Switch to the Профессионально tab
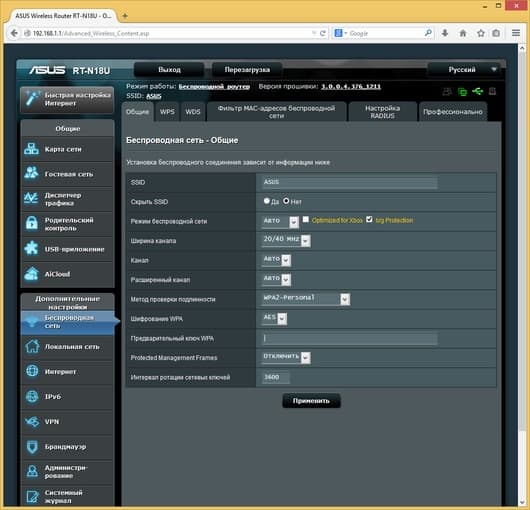The width and height of the screenshot is (530, 510). [x=453, y=112]
